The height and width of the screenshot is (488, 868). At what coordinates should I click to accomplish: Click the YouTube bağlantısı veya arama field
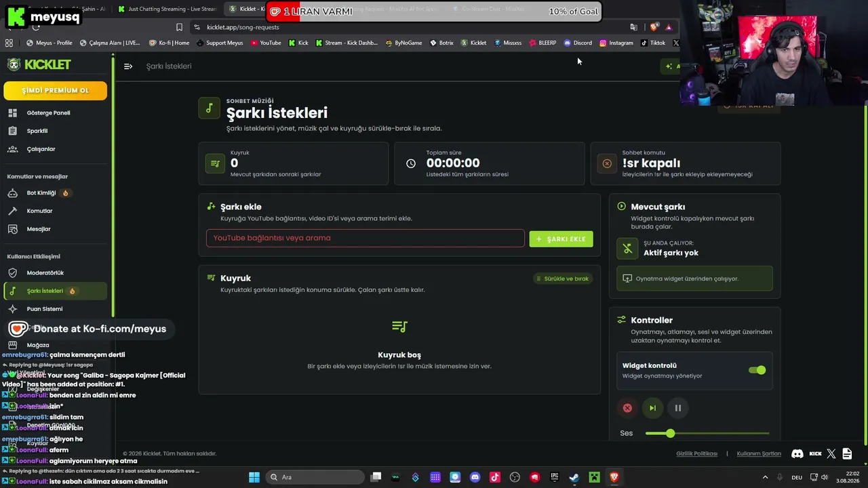(366, 238)
